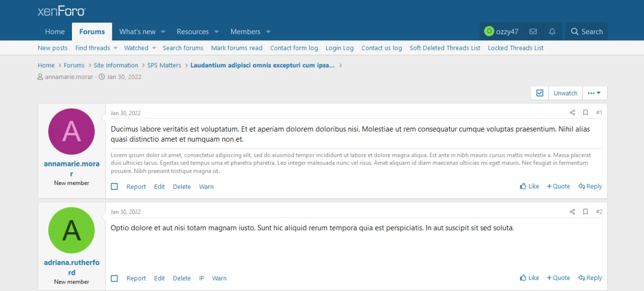Tick the select checkbox on annamarie.morar's post
644x291 pixels.
click(x=114, y=186)
